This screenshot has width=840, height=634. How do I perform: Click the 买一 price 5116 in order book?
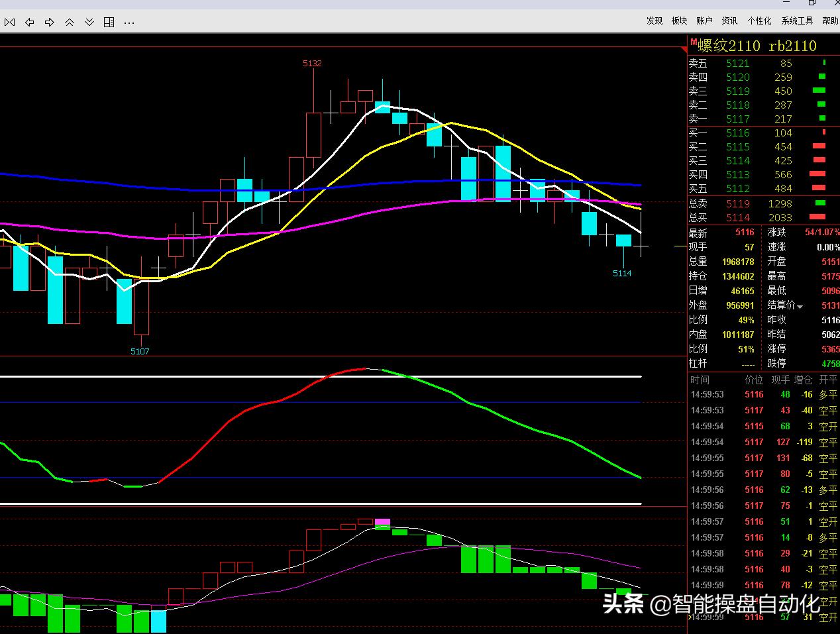(737, 133)
